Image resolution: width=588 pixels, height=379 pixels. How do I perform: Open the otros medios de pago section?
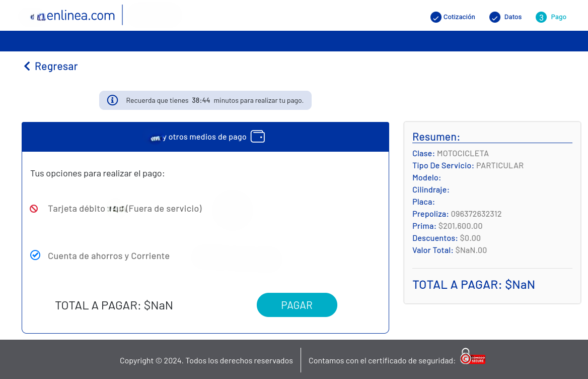(x=205, y=136)
